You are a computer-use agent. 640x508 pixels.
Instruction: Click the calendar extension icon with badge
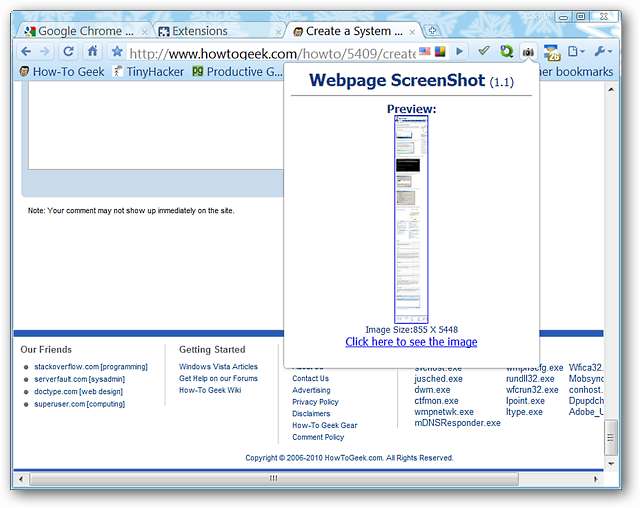(x=551, y=52)
